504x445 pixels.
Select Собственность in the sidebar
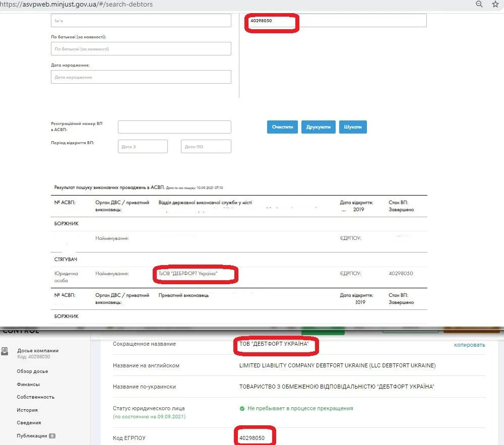(35, 397)
